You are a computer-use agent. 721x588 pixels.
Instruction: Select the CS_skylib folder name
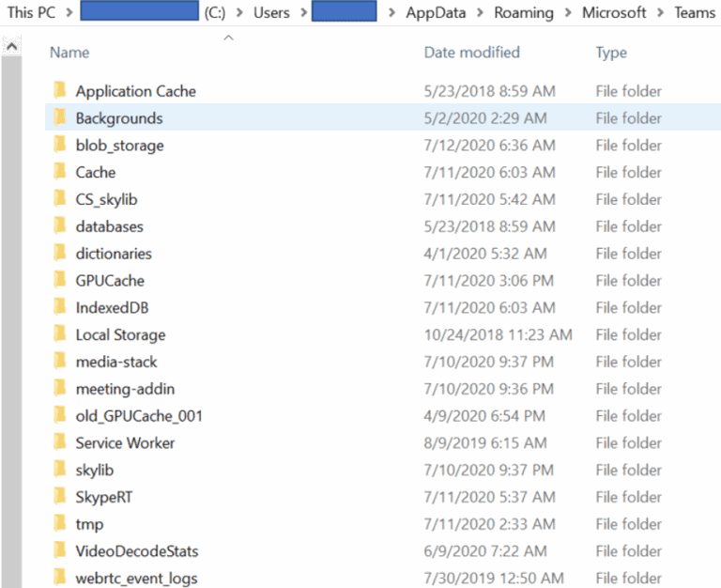(106, 199)
